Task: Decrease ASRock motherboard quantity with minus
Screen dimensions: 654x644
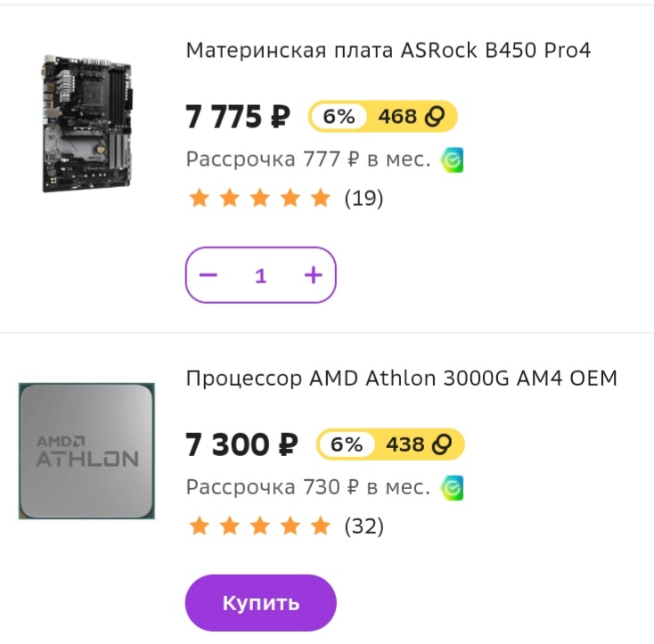Action: click(x=208, y=275)
